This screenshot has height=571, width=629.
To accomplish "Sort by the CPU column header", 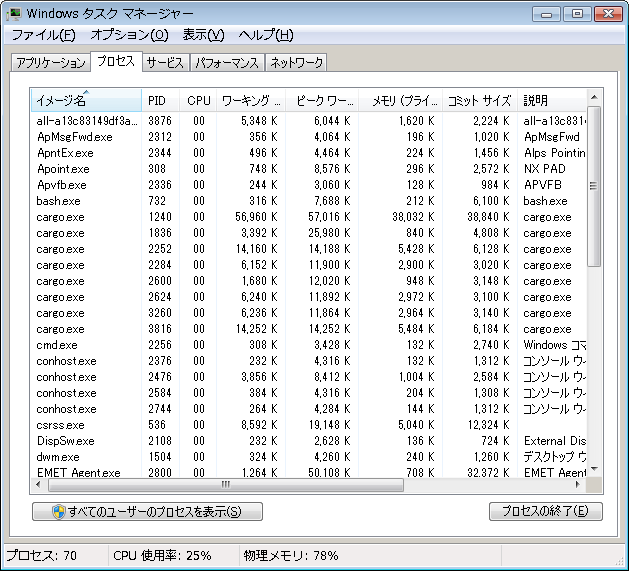I will pyautogui.click(x=198, y=100).
